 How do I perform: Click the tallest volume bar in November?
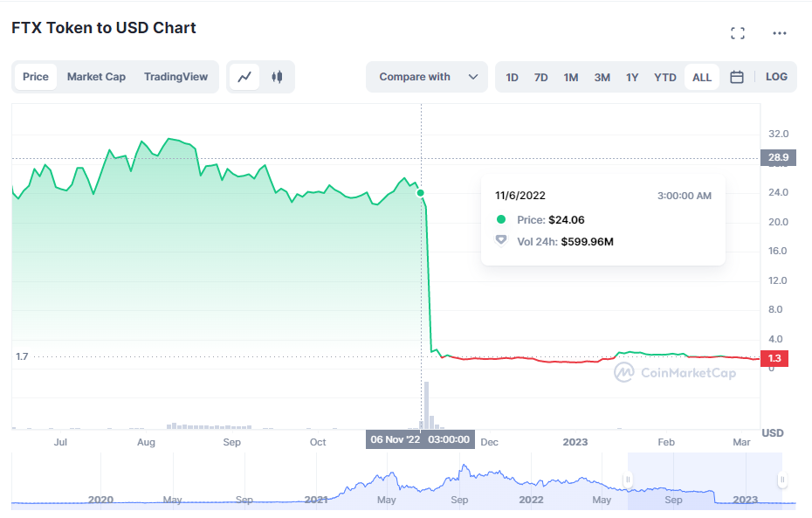click(x=427, y=405)
